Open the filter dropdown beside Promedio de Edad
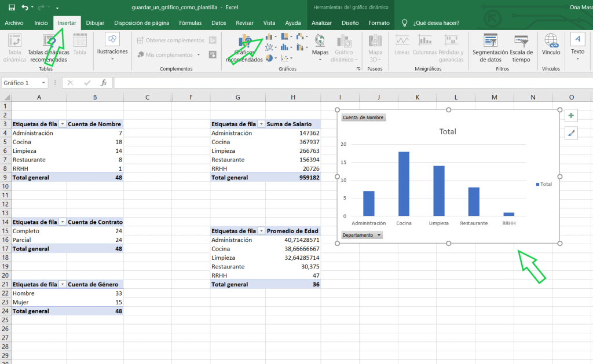This screenshot has width=593, height=364. click(x=261, y=231)
